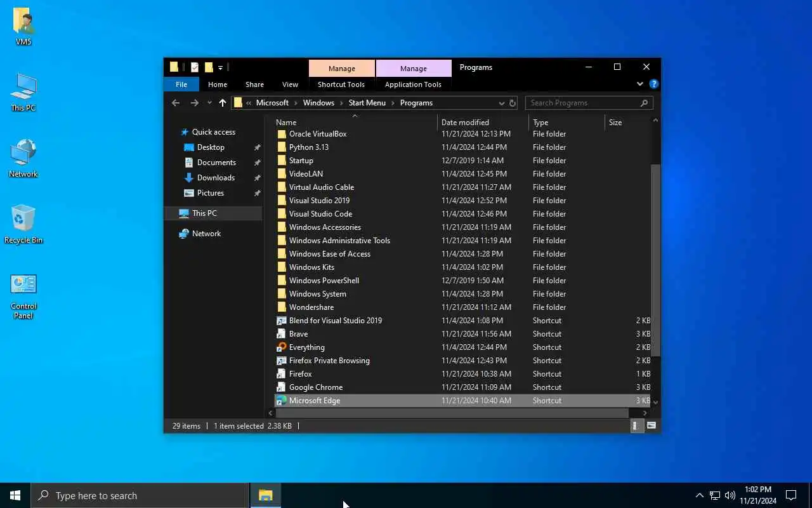Screen dimensions: 812x508
Task: Sort by the Size column header
Action: [x=628, y=123]
